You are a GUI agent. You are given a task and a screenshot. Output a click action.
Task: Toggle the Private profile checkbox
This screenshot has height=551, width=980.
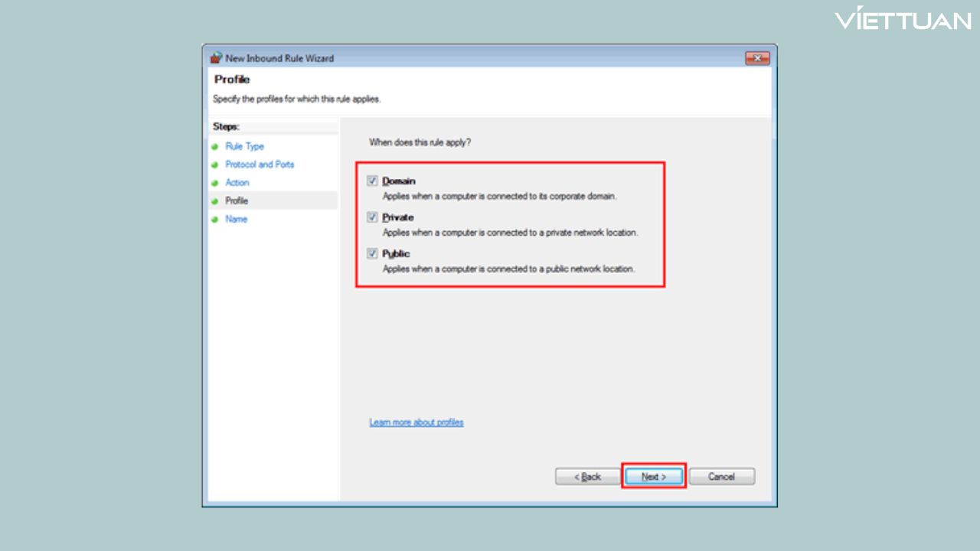[x=373, y=217]
